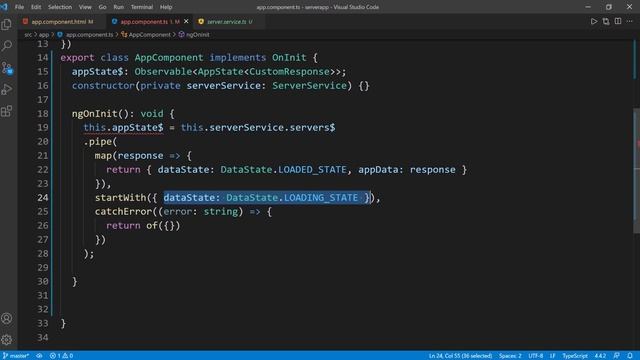This screenshot has width=640, height=360.
Task: Click DataState.LOADED_STATE on line 22
Action: coord(283,169)
